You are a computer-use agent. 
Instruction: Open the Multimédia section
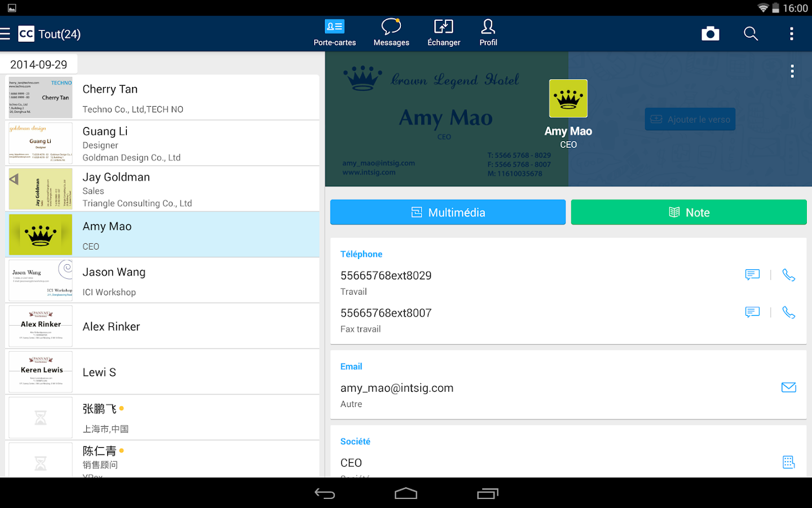pos(448,212)
